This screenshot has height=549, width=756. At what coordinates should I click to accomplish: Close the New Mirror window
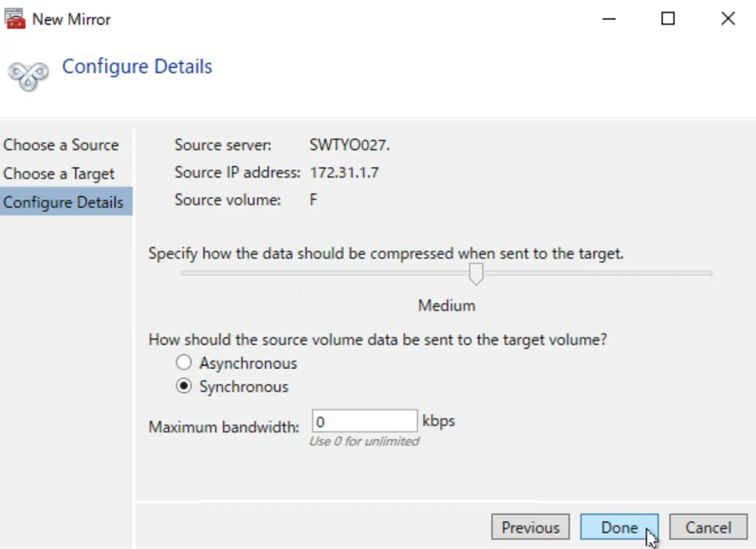(728, 19)
